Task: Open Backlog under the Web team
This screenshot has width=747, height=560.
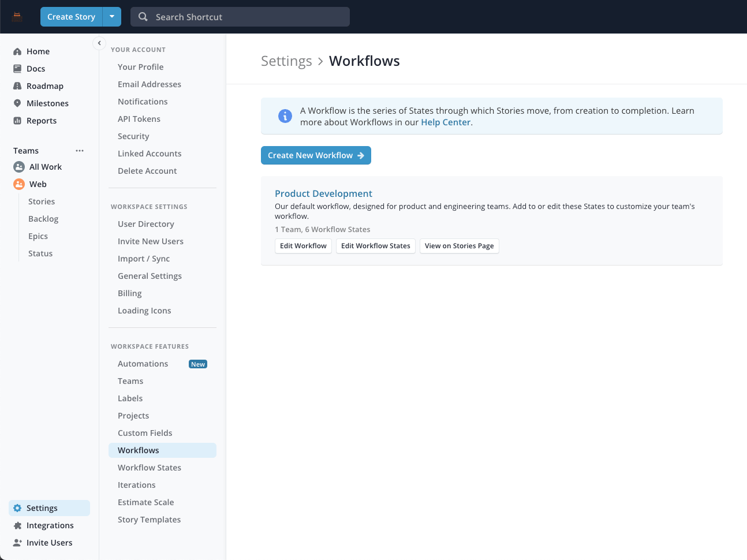Action: click(43, 219)
